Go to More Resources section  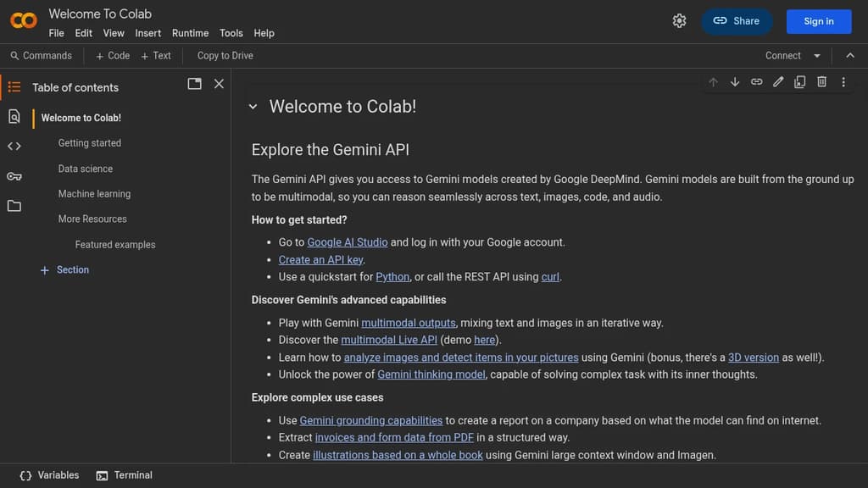[92, 219]
